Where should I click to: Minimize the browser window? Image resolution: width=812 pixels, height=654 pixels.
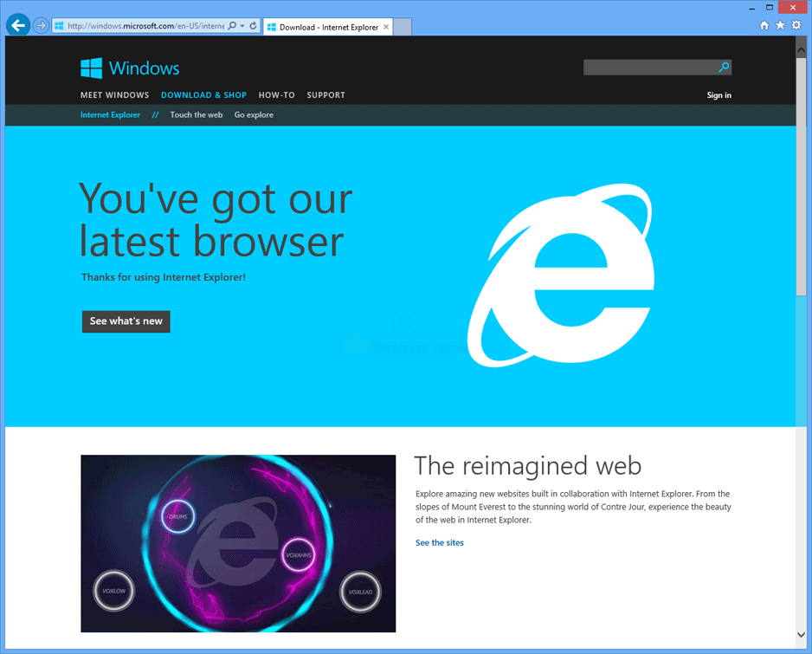751,9
